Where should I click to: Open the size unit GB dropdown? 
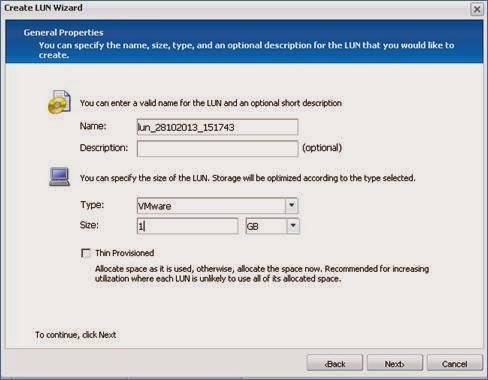click(x=272, y=226)
